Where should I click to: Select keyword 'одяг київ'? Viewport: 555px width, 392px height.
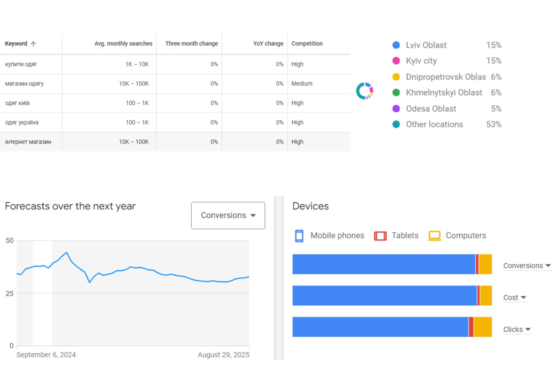pos(17,103)
